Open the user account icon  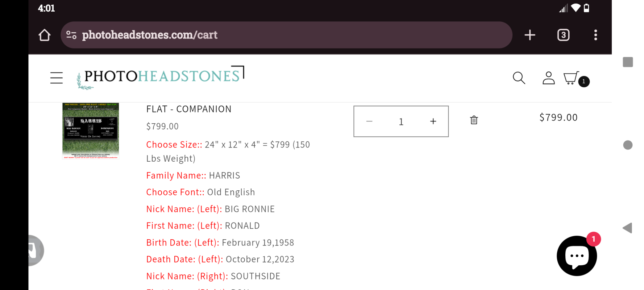(548, 78)
